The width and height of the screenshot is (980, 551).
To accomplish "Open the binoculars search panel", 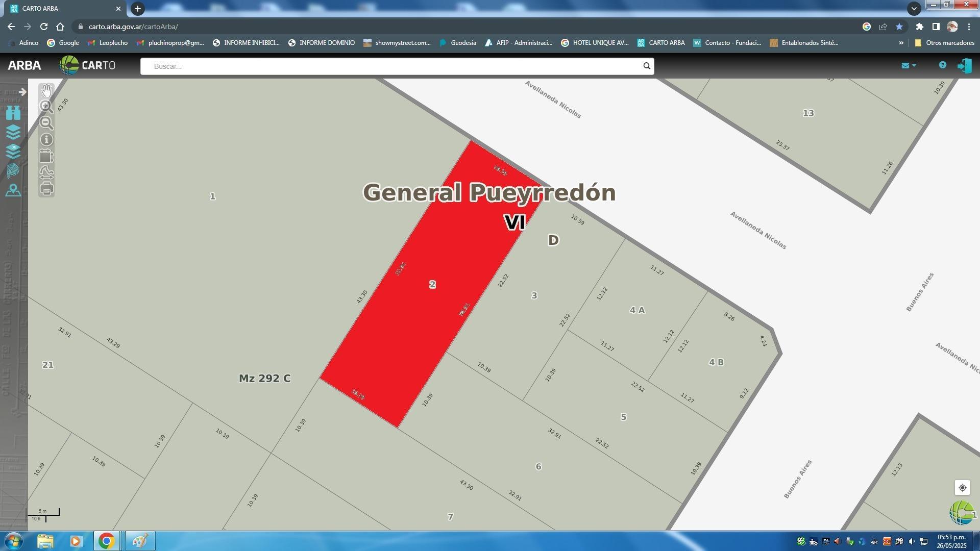I will tap(13, 113).
